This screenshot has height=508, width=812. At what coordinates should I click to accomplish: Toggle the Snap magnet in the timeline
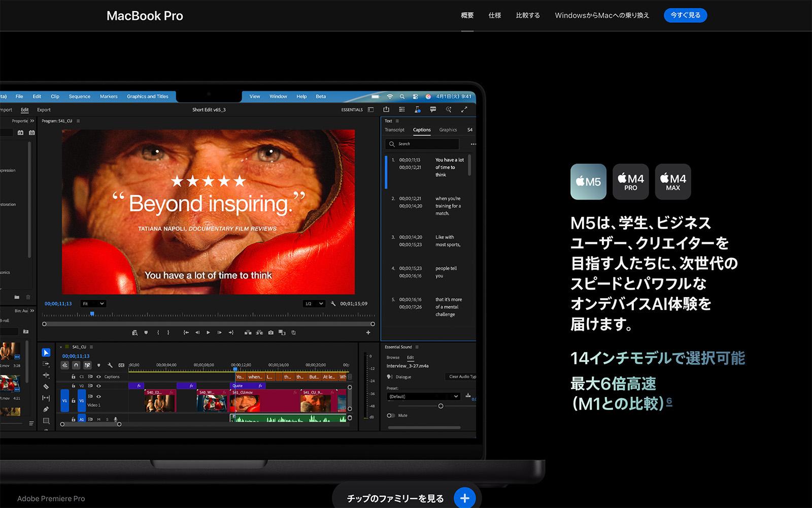[x=76, y=365]
